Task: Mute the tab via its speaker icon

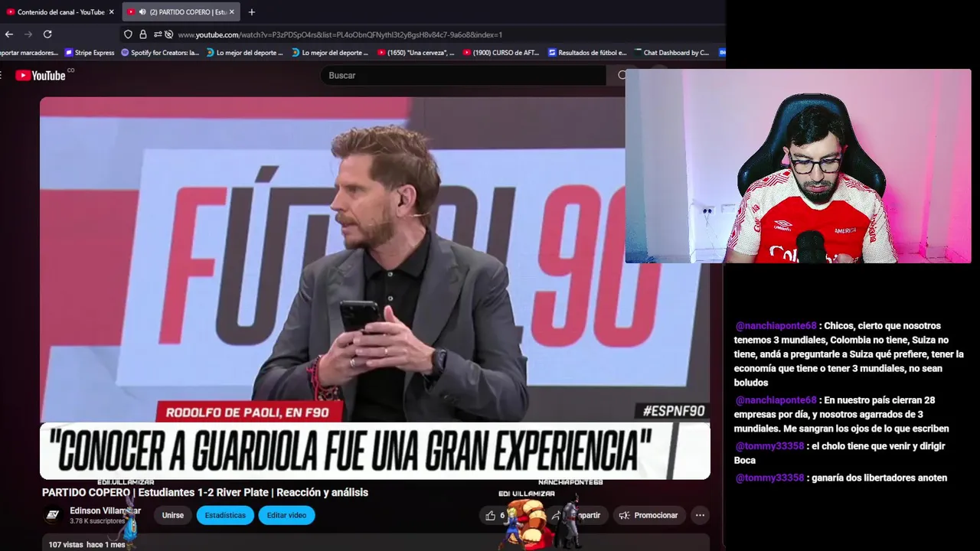Action: (142, 11)
